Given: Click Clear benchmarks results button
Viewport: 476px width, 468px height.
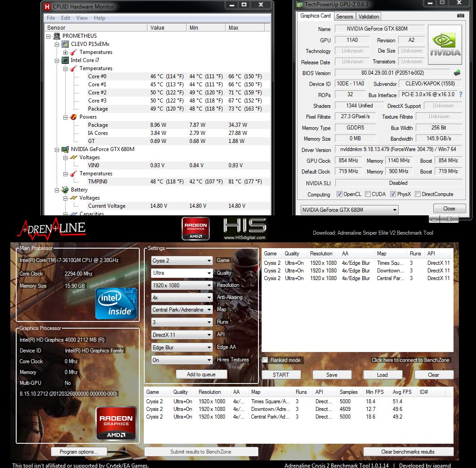Looking at the screenshot, I should tap(408, 452).
